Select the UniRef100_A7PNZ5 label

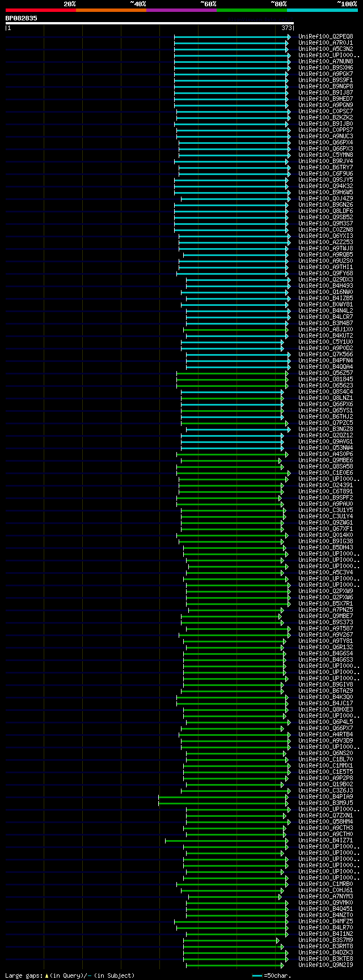(326, 610)
